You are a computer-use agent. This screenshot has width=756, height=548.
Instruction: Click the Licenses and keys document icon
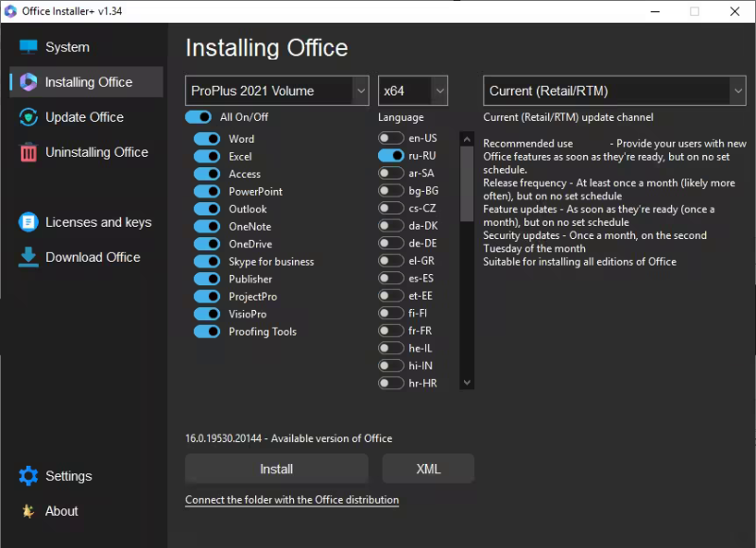click(x=28, y=222)
